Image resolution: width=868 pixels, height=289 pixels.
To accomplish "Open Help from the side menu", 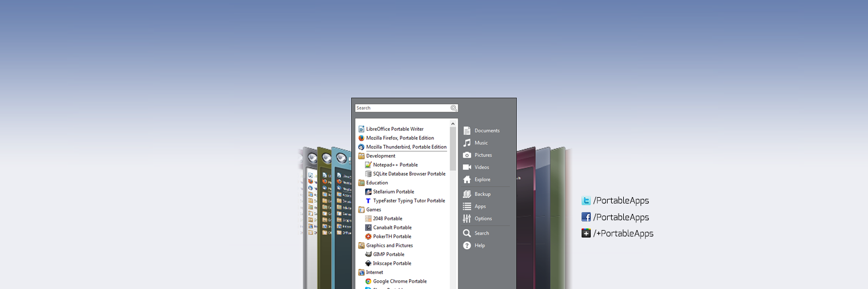I will (x=474, y=246).
